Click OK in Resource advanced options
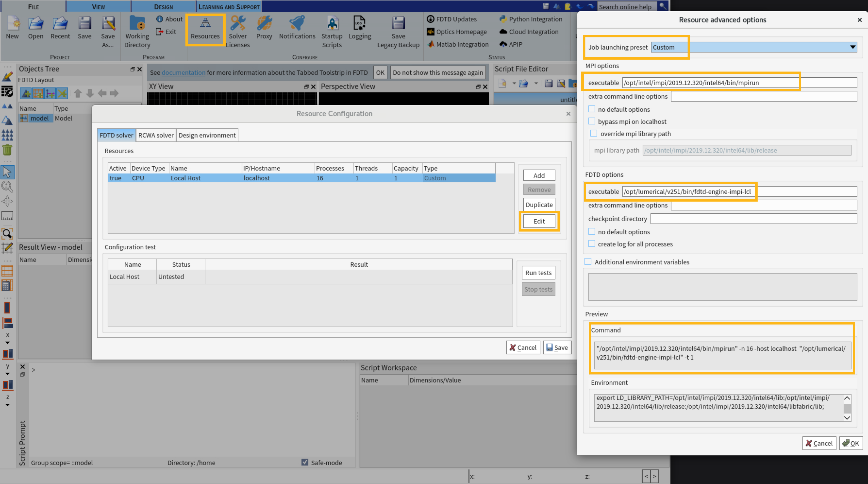The width and height of the screenshot is (868, 484). click(851, 443)
